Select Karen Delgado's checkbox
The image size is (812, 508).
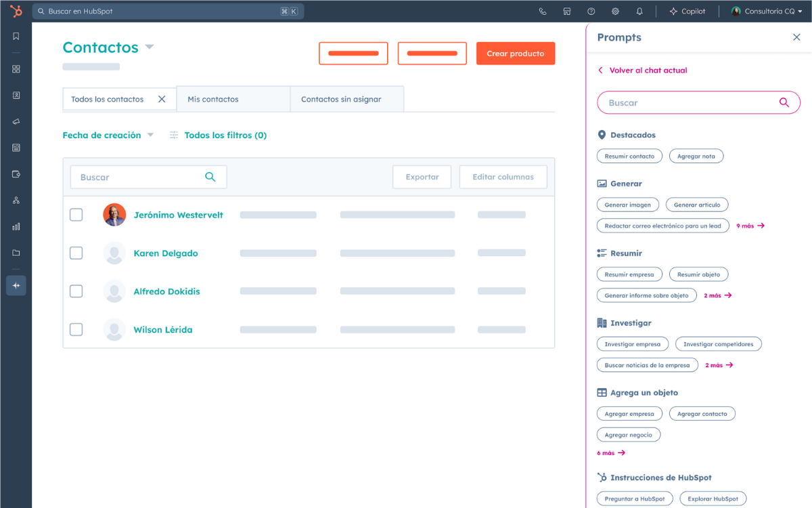pyautogui.click(x=76, y=253)
